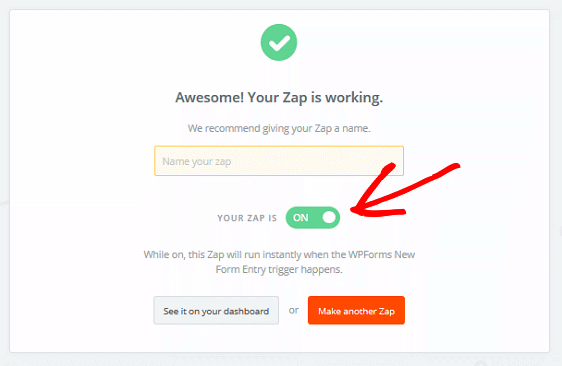Turn off the Your Zap Is switch
Viewport: 562px width, 366px height.
click(x=313, y=218)
